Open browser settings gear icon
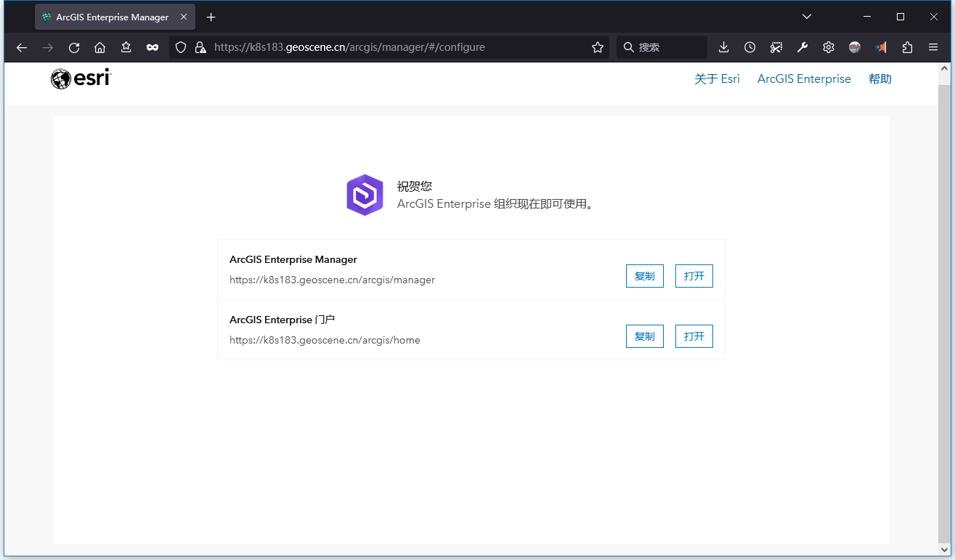The height and width of the screenshot is (560, 955). click(829, 47)
